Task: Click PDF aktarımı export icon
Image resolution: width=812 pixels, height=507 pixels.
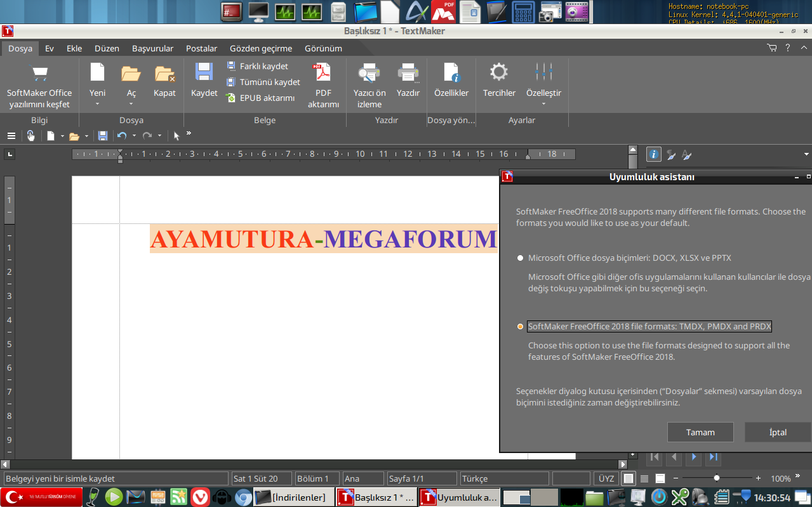Action: pos(324,73)
